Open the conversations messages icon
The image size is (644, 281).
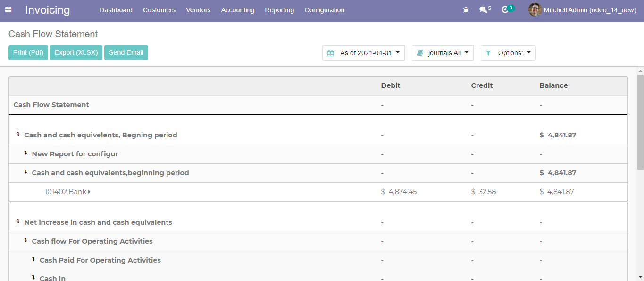click(483, 10)
